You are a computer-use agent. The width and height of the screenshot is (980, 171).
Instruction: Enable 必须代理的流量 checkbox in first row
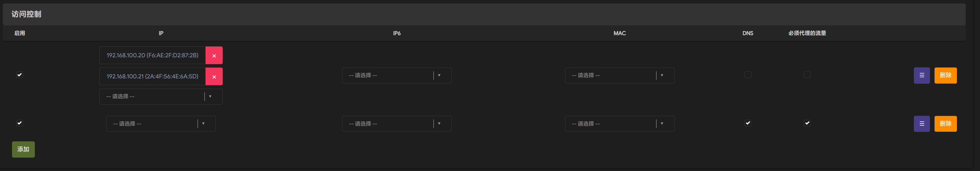[x=807, y=75]
